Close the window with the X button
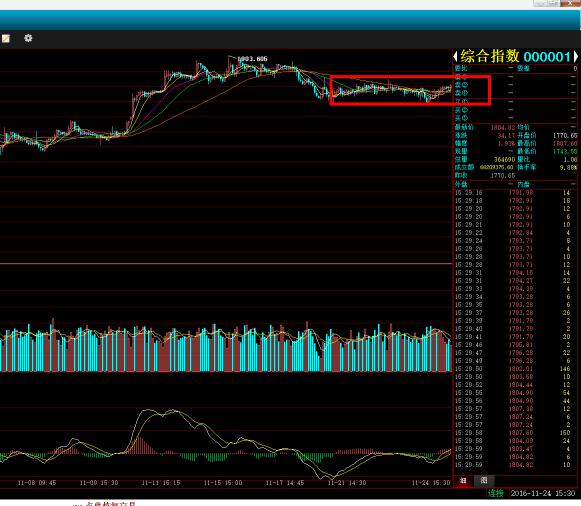 click(x=570, y=3)
